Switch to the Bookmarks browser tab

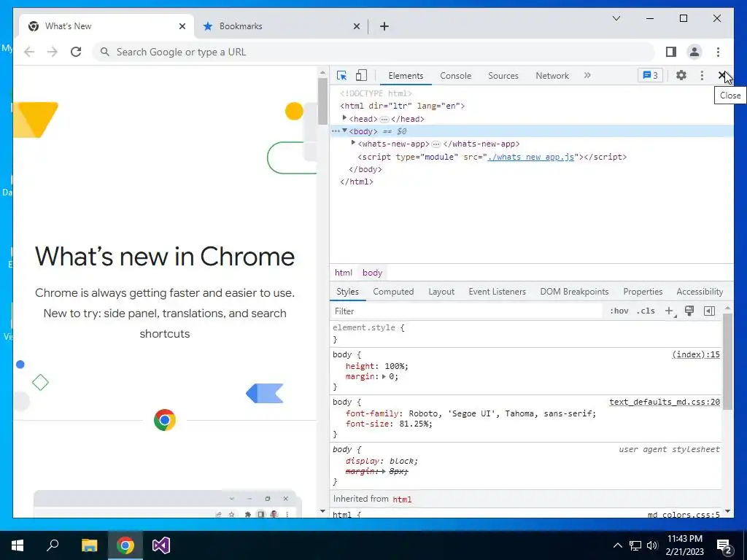tap(281, 26)
